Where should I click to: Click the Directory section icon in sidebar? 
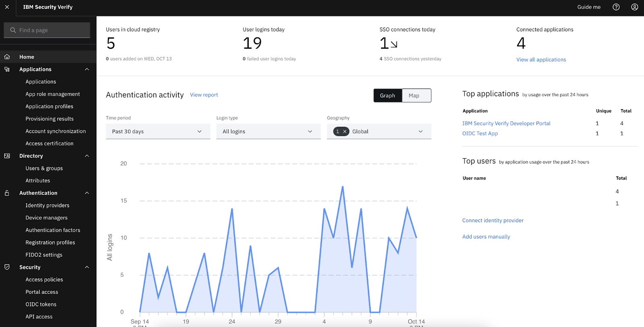click(7, 156)
